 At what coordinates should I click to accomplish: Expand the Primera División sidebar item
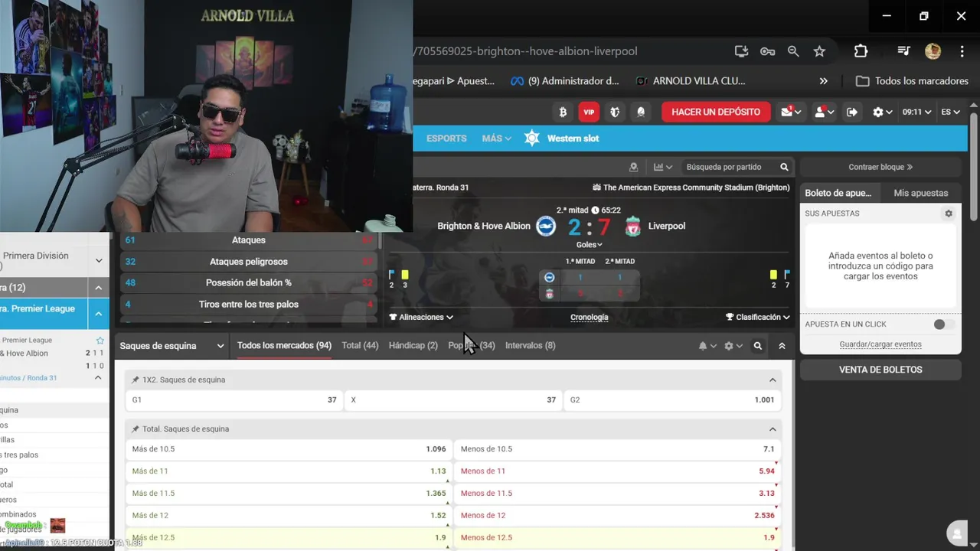(x=99, y=261)
